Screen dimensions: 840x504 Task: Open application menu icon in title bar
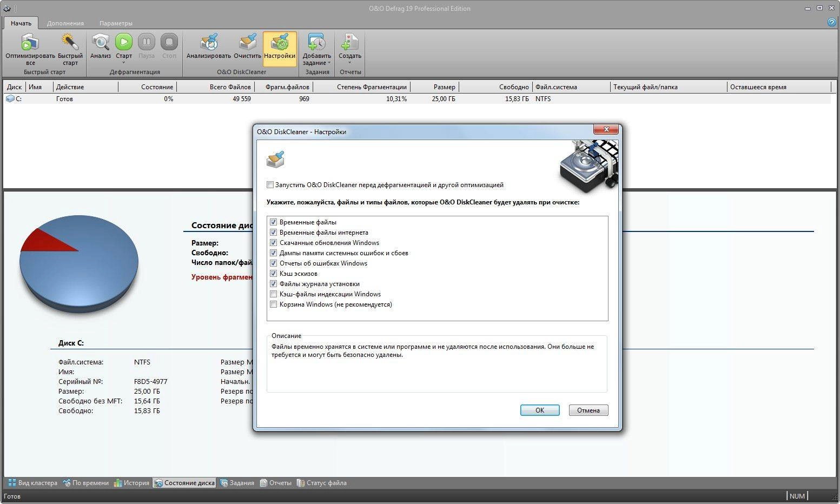coord(7,8)
